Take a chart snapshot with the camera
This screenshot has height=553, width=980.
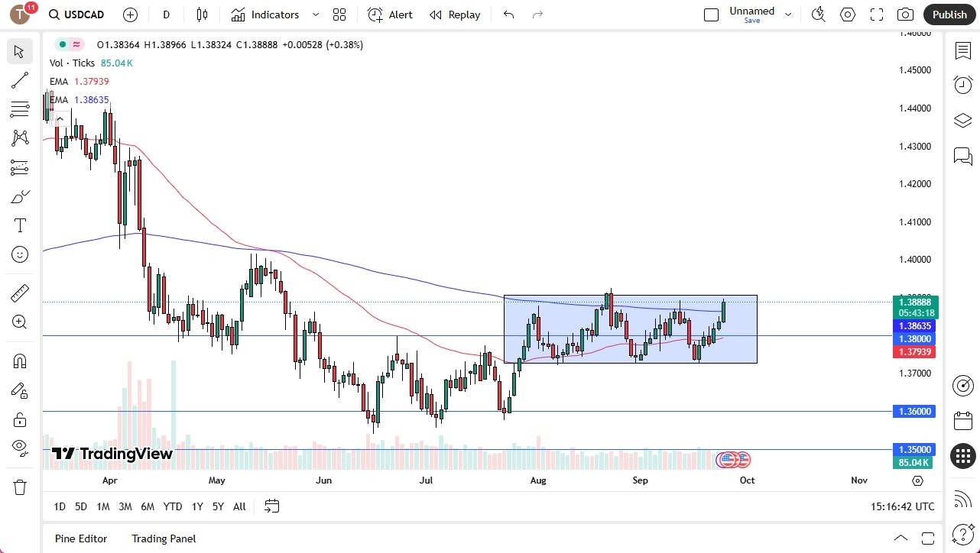pos(905,14)
